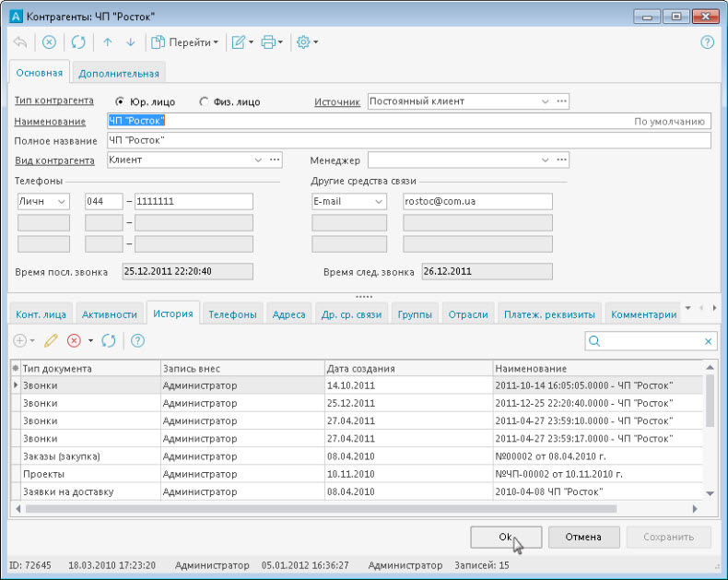Switch to the Дополнительная tab
Viewport: 728px width, 580px height.
point(119,74)
